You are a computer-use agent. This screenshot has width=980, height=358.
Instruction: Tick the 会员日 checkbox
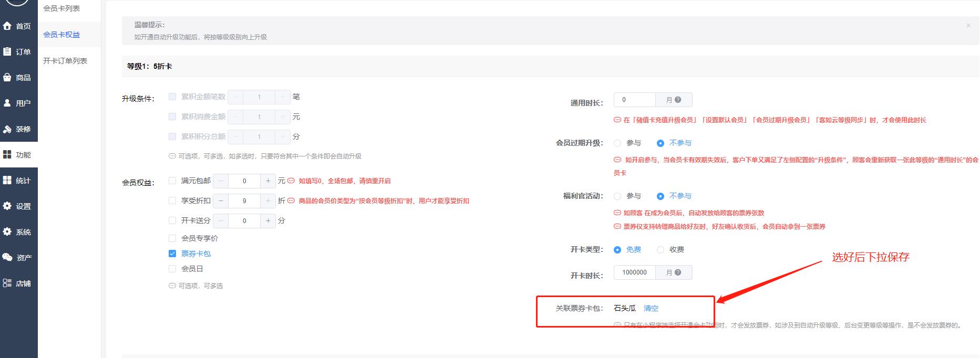tap(172, 269)
